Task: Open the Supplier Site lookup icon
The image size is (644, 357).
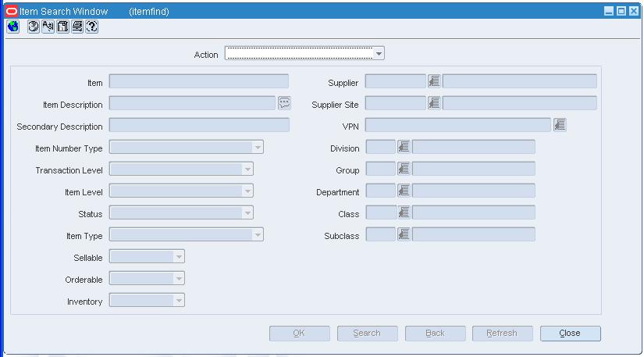Action: pyautogui.click(x=434, y=102)
